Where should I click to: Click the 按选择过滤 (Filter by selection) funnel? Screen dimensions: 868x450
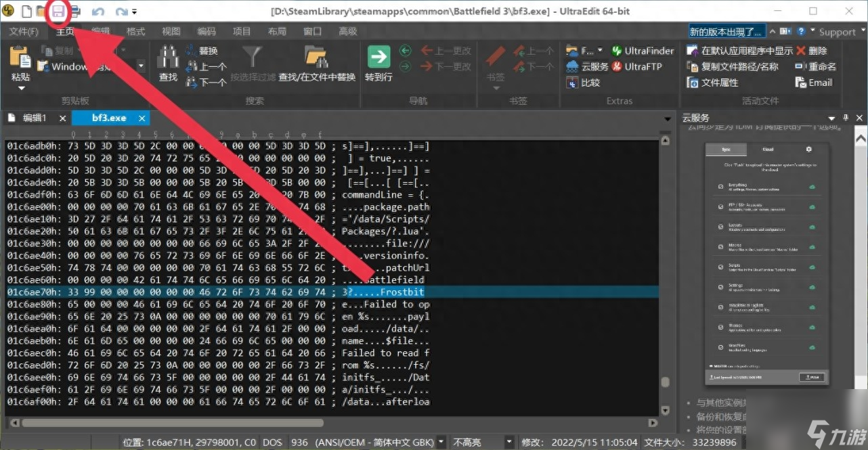coord(253,57)
